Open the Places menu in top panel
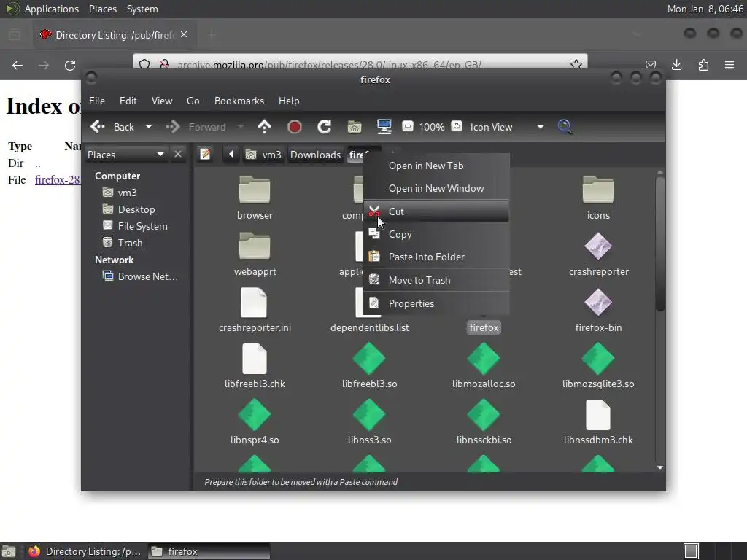 click(x=102, y=9)
